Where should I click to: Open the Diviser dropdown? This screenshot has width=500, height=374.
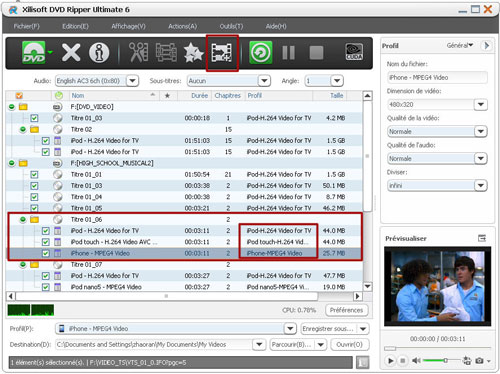coord(481,185)
